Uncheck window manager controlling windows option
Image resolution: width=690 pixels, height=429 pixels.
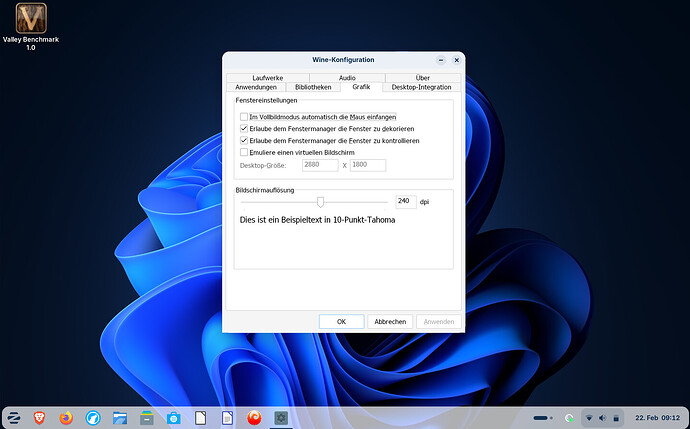click(x=244, y=141)
